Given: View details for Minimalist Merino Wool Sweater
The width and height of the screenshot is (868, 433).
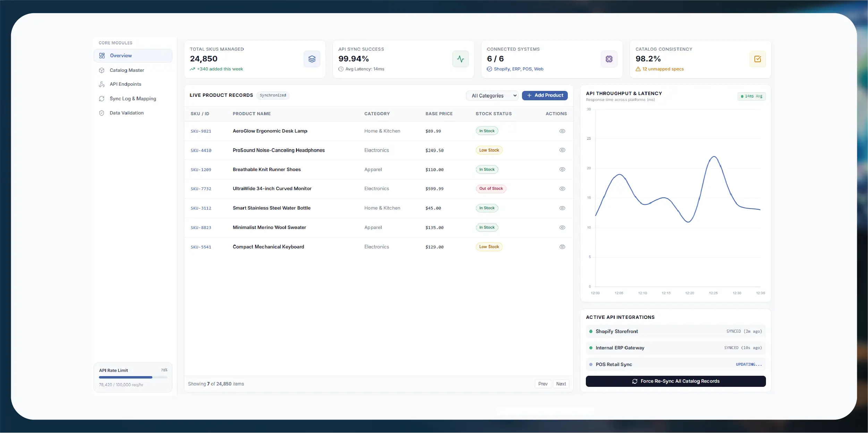Looking at the screenshot, I should [563, 228].
